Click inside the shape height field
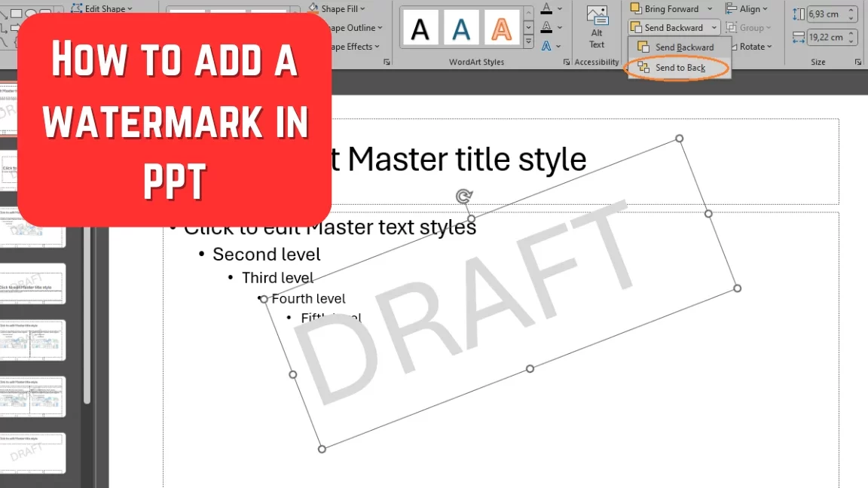The image size is (868, 488). pos(823,14)
